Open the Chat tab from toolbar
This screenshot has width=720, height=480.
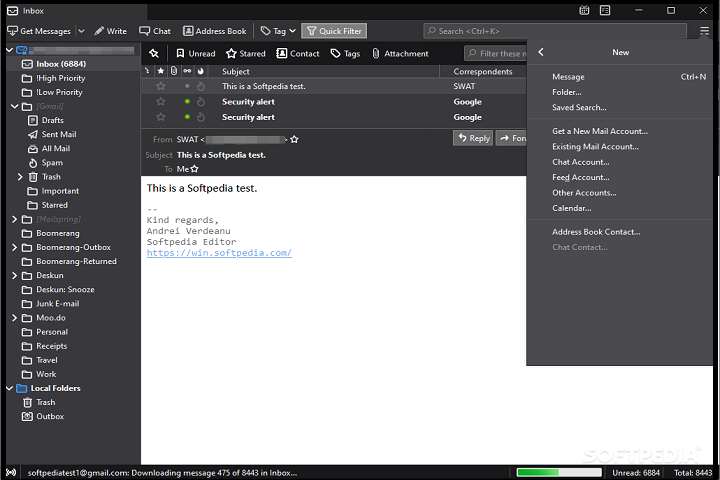tap(155, 31)
